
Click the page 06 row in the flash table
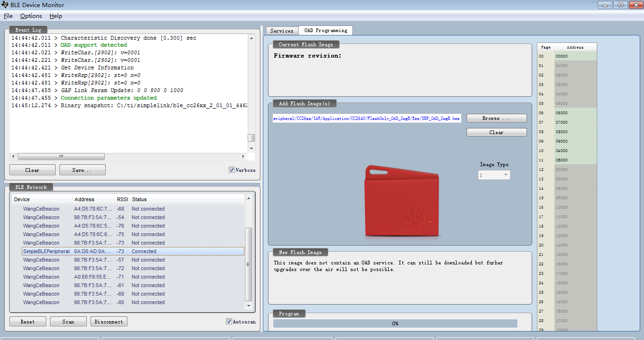pyautogui.click(x=567, y=113)
